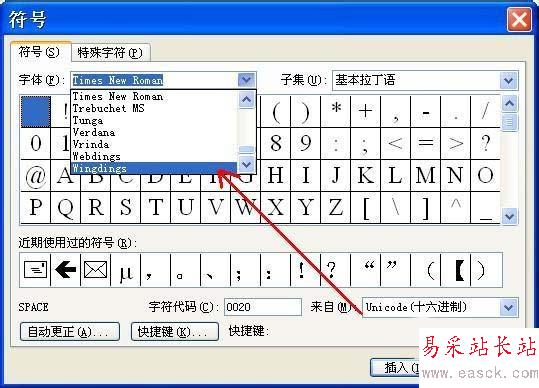Click the 字符代码 field showing 0020
Viewport: 539px width, 388px height.
pyautogui.click(x=263, y=307)
